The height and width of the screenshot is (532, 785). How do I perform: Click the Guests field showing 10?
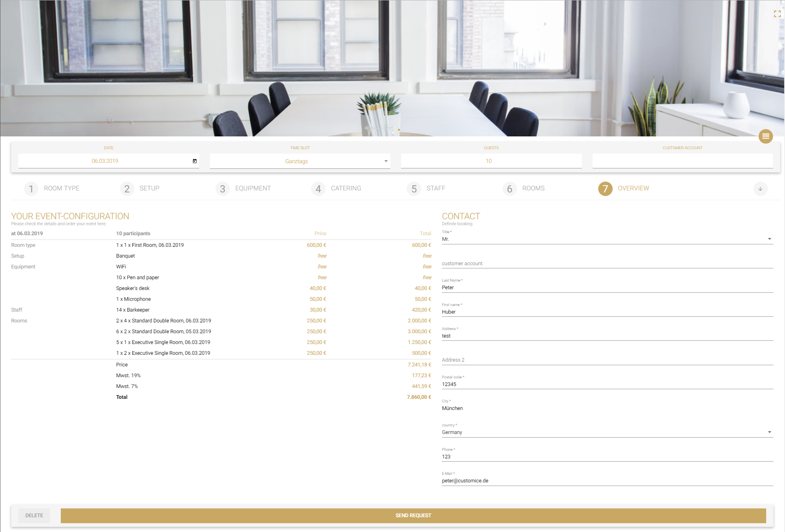click(491, 161)
